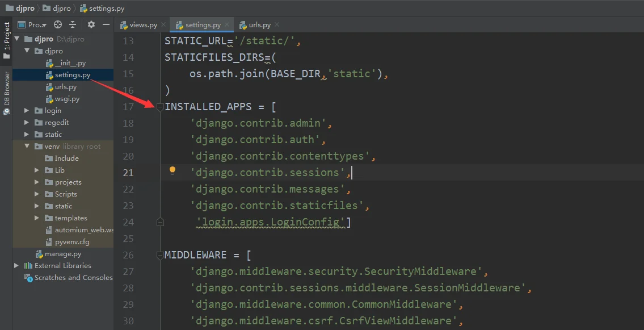Click the 'login.apps.LoginConfig' string
This screenshot has width=644, height=330.
point(271,222)
